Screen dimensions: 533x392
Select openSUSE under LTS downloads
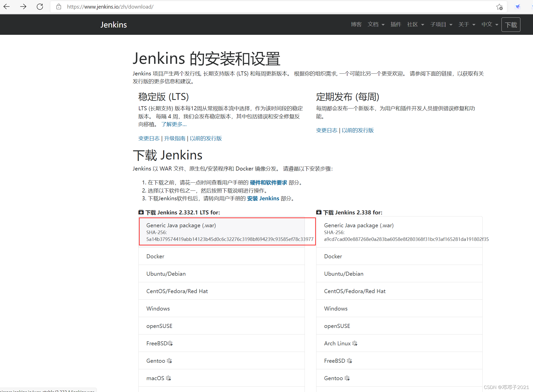[221, 326]
